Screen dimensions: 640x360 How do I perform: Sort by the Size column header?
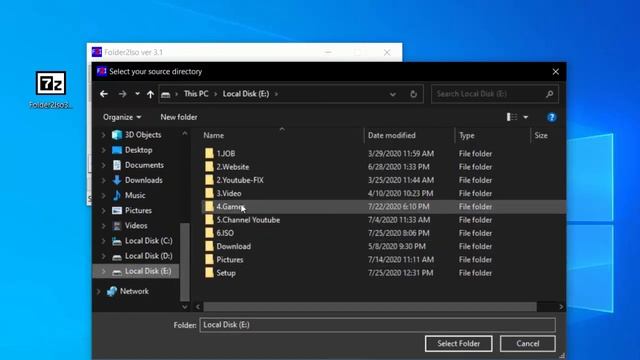coord(541,135)
